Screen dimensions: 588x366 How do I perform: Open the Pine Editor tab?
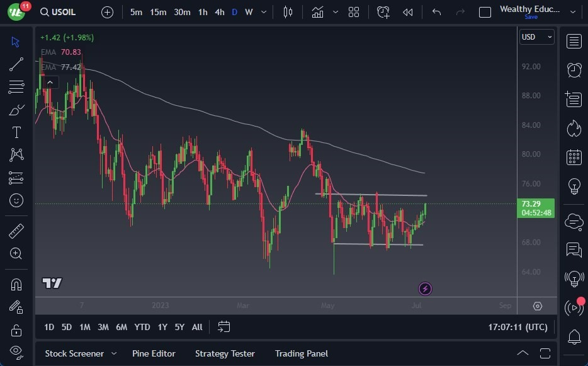pyautogui.click(x=154, y=353)
